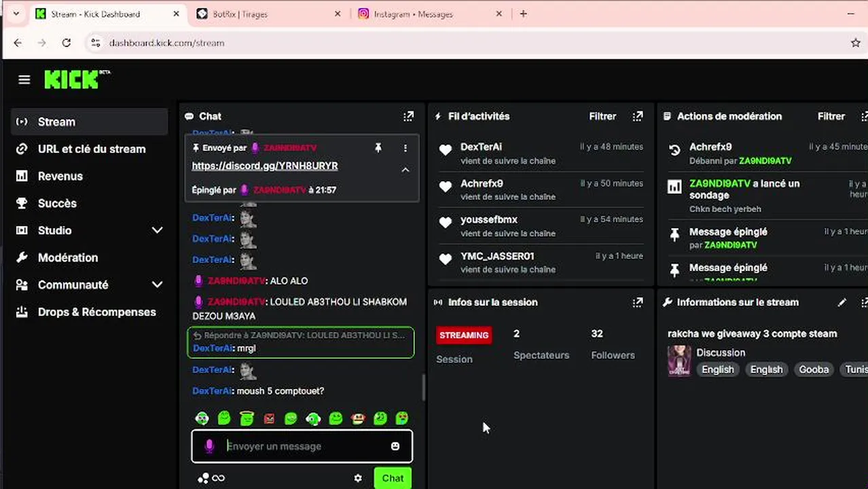Click the stream title 'rakcha we giveaway 3 compte steam'
The width and height of the screenshot is (868, 489).
[x=752, y=333]
